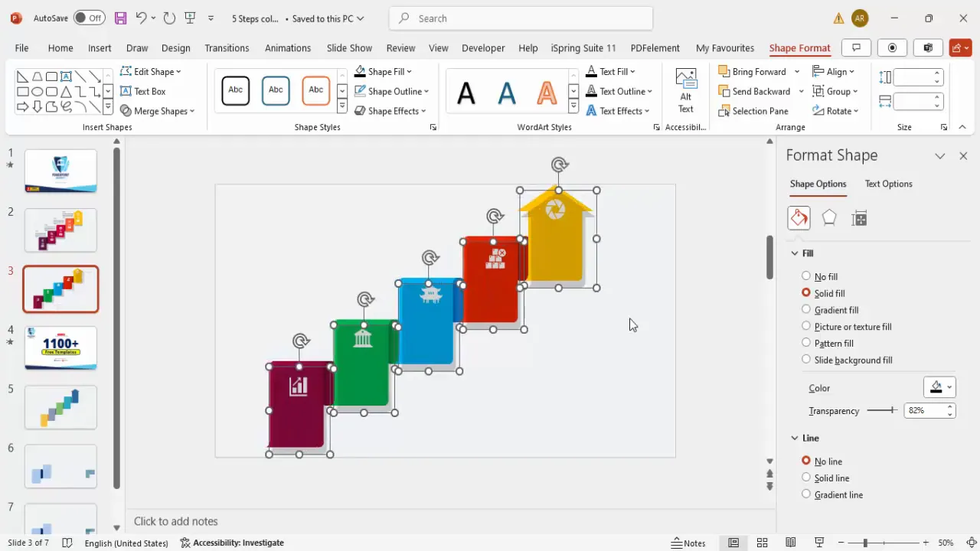Open the Share dropdown button

tap(960, 47)
